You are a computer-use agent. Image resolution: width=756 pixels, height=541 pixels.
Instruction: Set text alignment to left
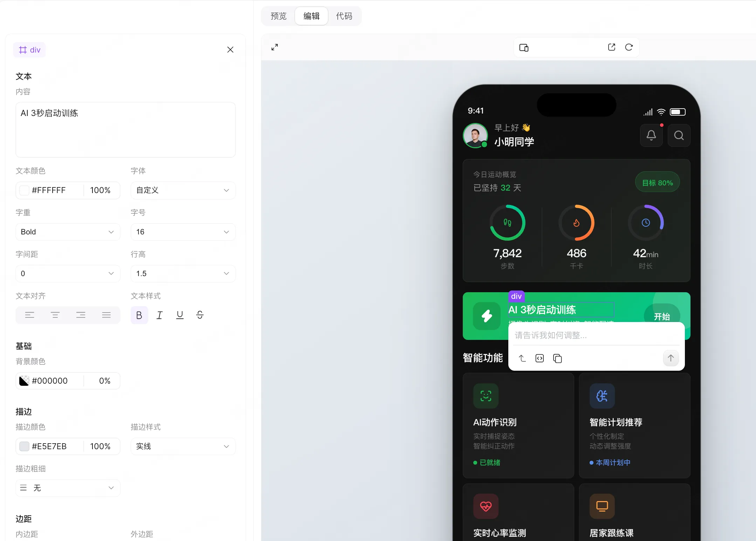pos(30,315)
